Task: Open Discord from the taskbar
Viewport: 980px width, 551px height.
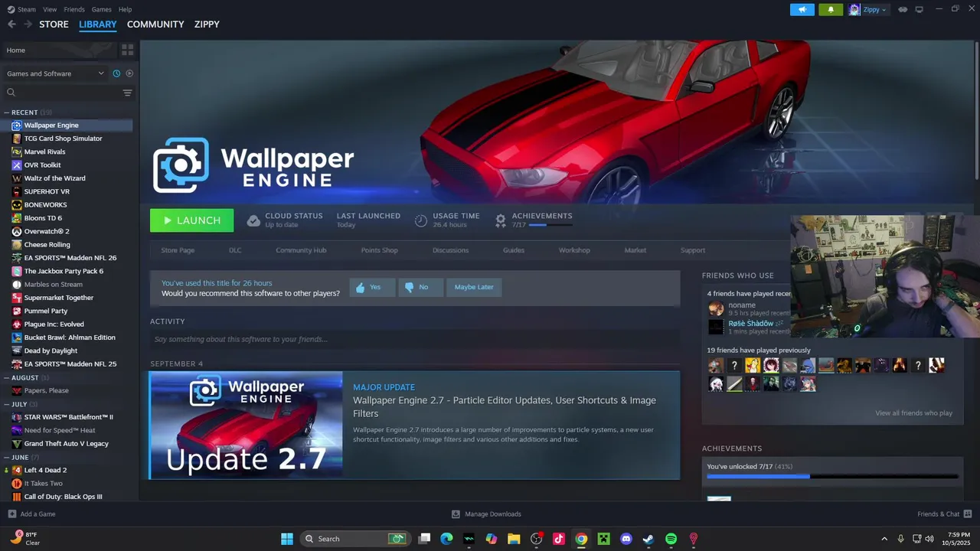Action: (x=626, y=539)
